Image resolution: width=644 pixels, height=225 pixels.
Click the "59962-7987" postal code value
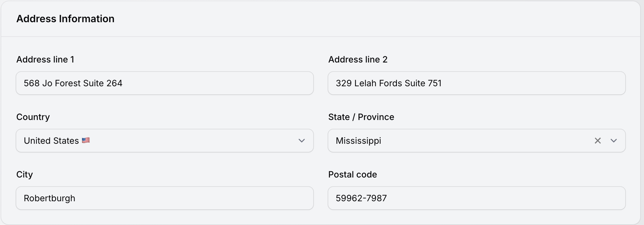361,198
